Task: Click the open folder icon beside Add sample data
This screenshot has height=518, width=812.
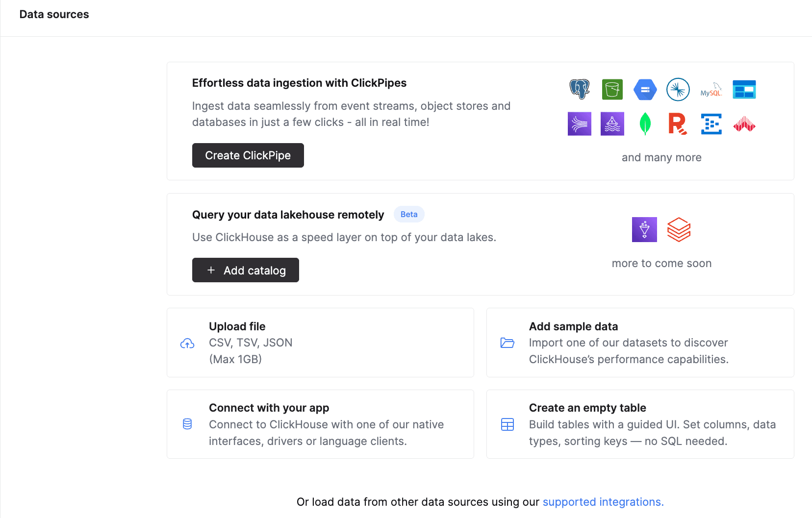Action: coord(507,343)
